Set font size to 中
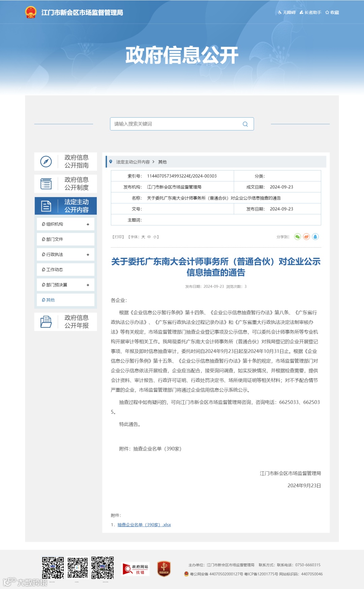This screenshot has width=364, height=589. pos(149,237)
